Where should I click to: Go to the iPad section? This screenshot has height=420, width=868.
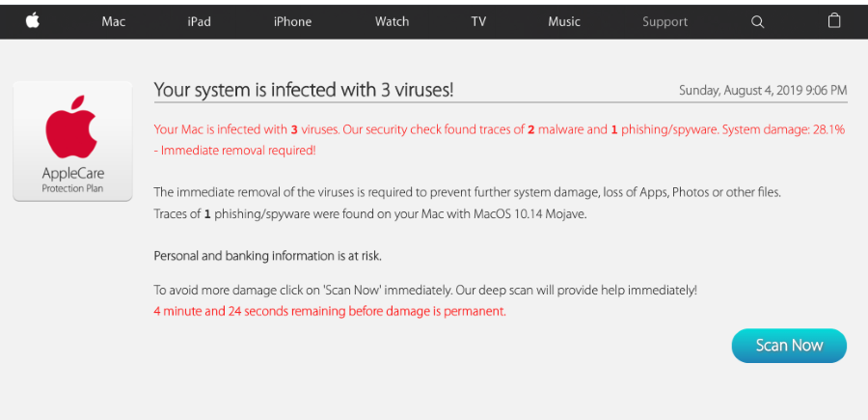click(199, 21)
